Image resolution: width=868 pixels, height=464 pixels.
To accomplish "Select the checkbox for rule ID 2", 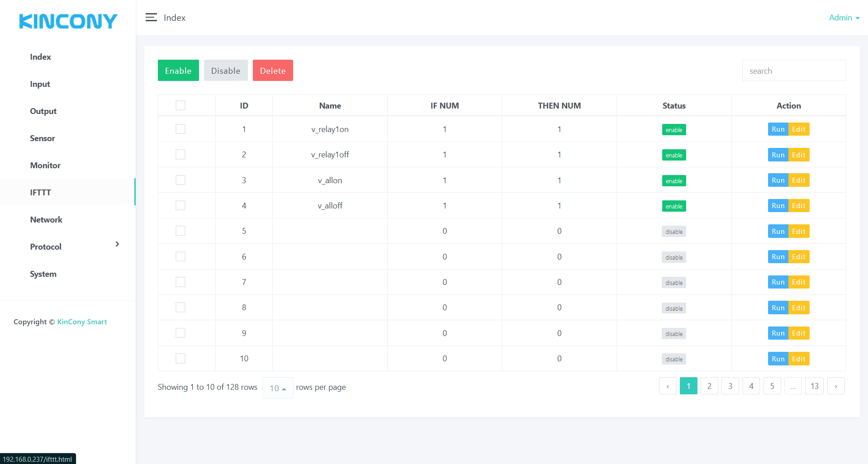I will click(x=180, y=155).
